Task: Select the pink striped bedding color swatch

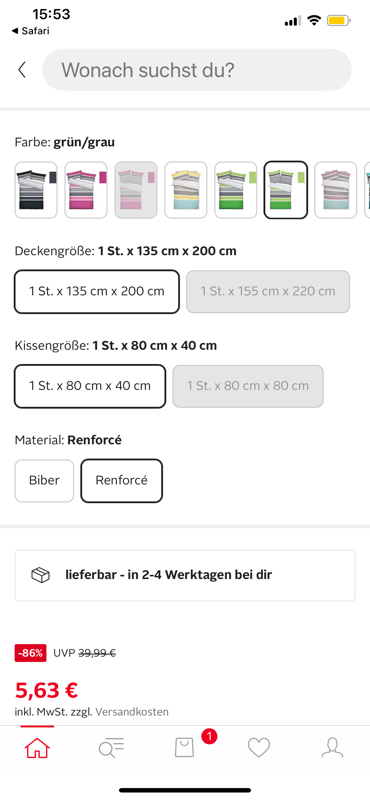Action: 86,190
